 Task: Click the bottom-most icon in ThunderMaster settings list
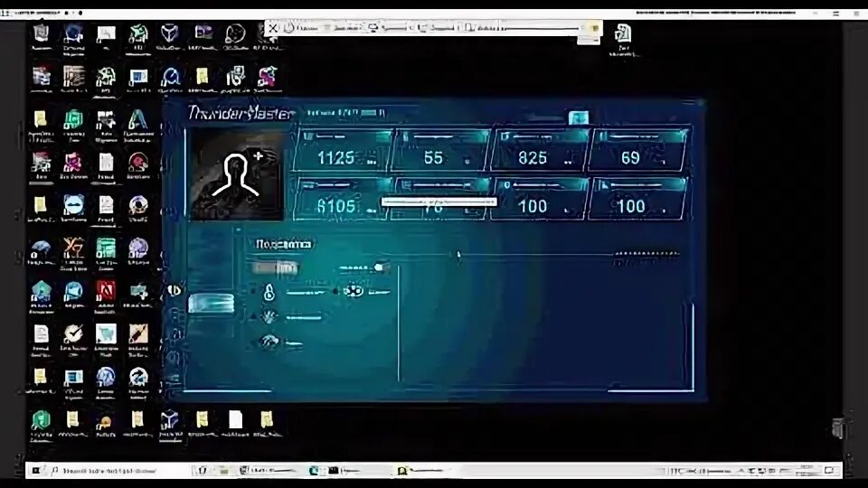(269, 343)
